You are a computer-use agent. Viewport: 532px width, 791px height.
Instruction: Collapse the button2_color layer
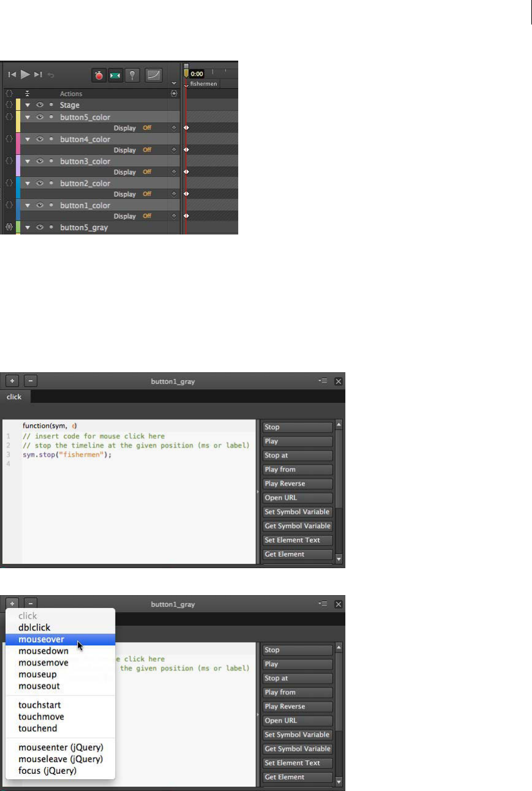(x=28, y=183)
